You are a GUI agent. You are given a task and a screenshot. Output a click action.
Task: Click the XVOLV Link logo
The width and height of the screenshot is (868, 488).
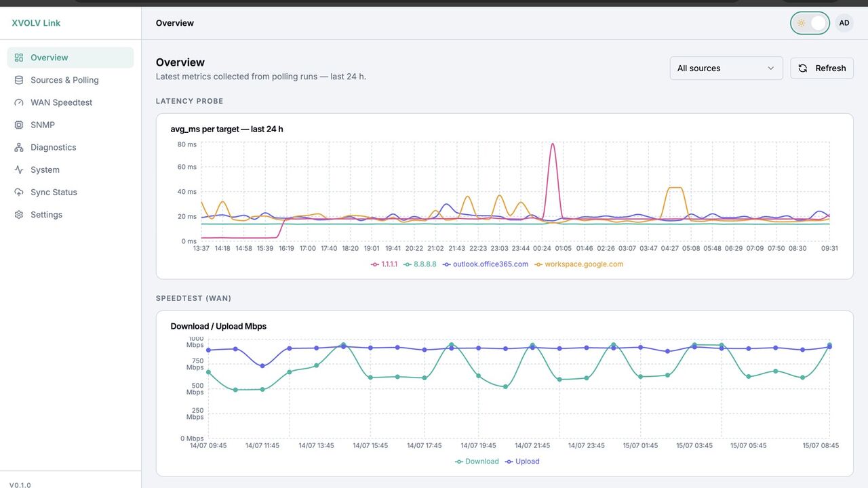pos(36,23)
